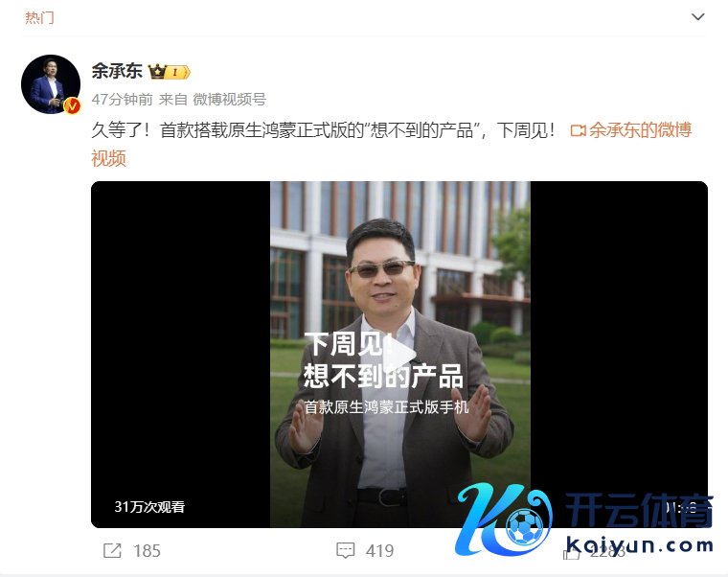
Task: Open the comments speech-bubble icon
Action: point(346,550)
